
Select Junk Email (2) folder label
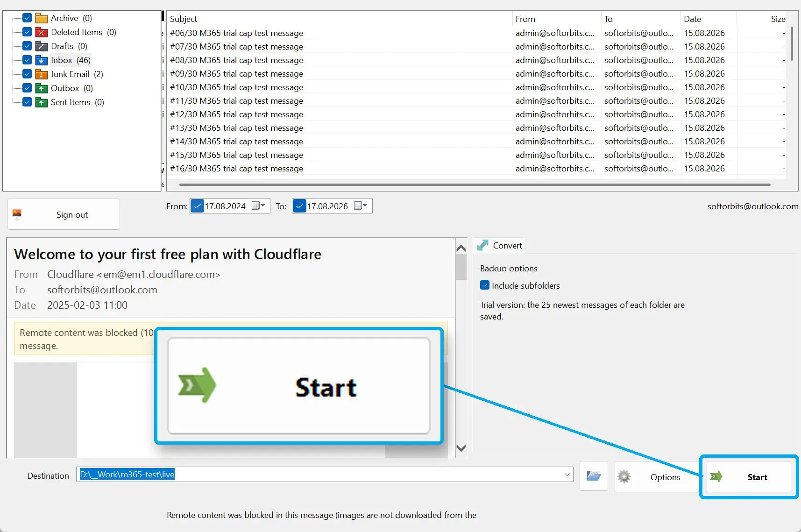[77, 74]
